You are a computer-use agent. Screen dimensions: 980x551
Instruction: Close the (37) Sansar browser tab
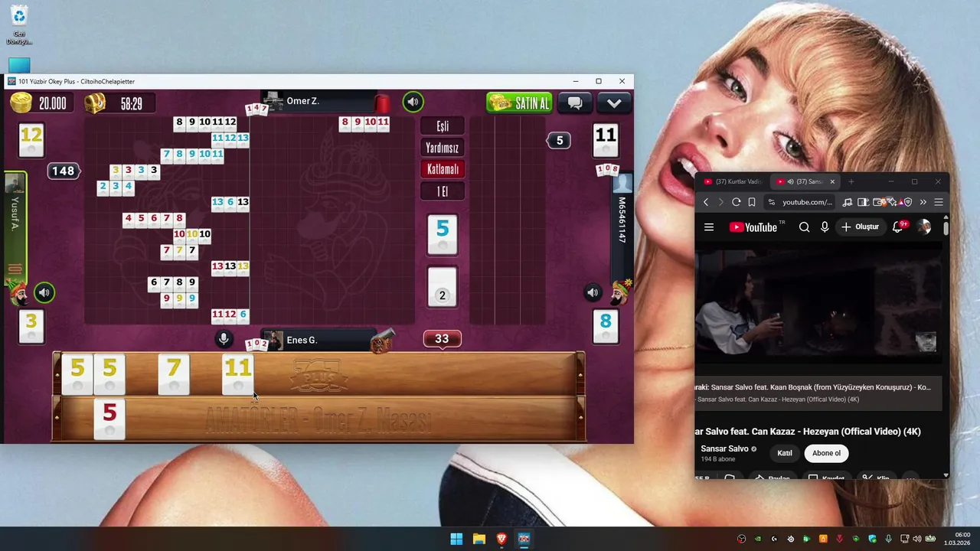coord(832,181)
